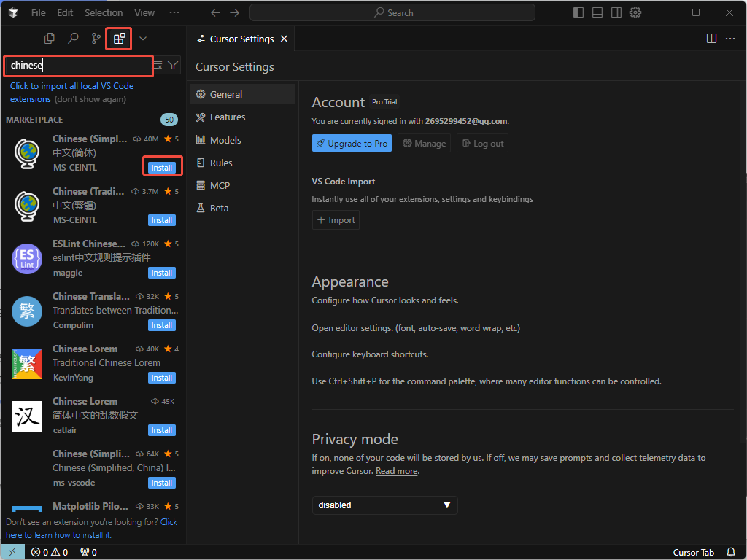Screen dimensions: 747x560
Task: Select Rules settings section
Action: pos(242,163)
